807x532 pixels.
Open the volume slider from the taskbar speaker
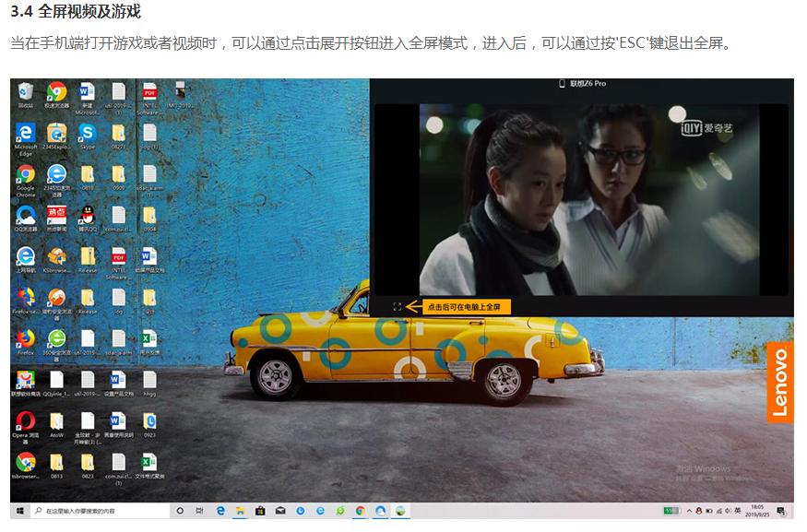point(727,511)
